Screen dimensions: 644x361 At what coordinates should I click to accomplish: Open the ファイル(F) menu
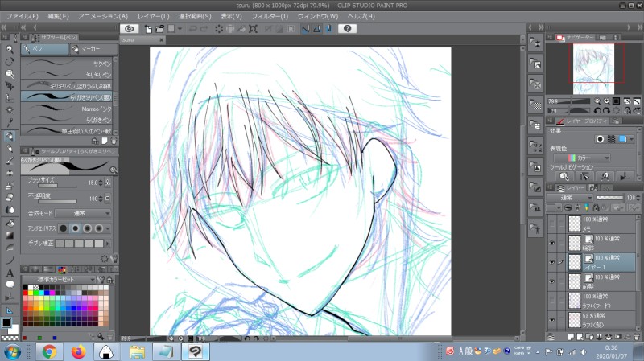(23, 16)
